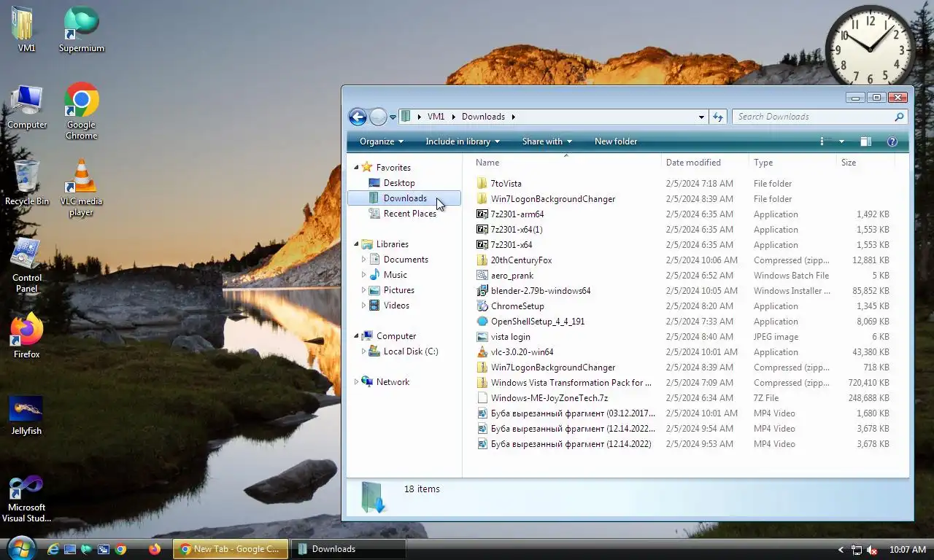
Task: Open recent pages dropdown next to forward
Action: pos(393,117)
